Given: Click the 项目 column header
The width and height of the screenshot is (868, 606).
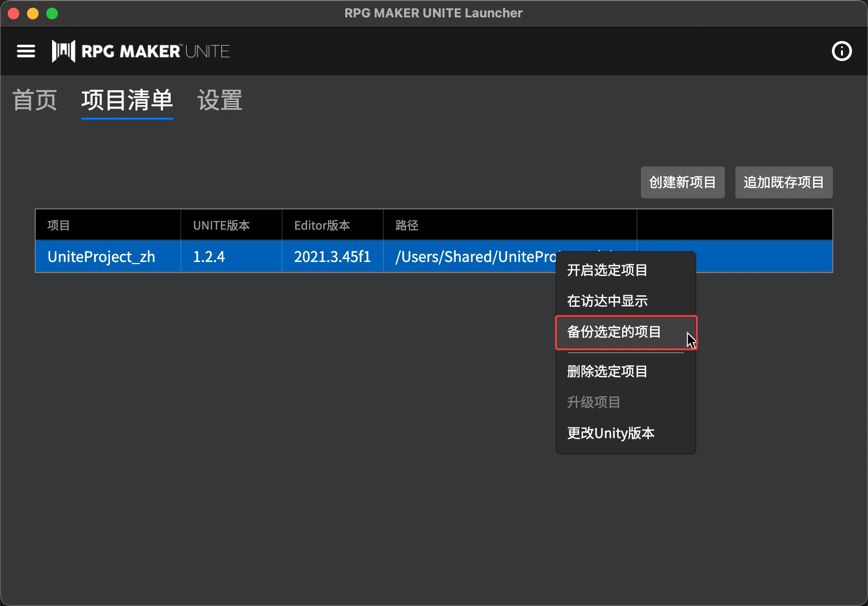Looking at the screenshot, I should (x=108, y=225).
